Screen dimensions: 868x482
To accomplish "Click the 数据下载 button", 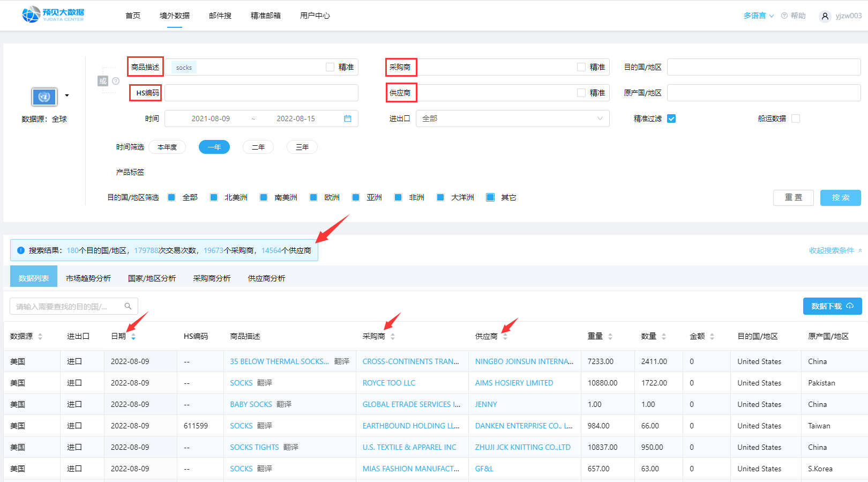I will [833, 306].
